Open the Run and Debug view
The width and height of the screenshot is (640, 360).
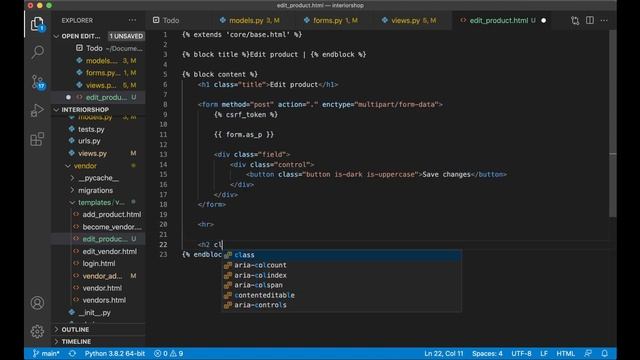tap(37, 110)
